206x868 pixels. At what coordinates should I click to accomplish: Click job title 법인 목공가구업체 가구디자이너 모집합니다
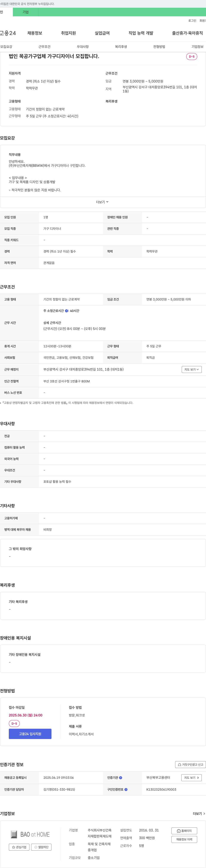point(54,56)
